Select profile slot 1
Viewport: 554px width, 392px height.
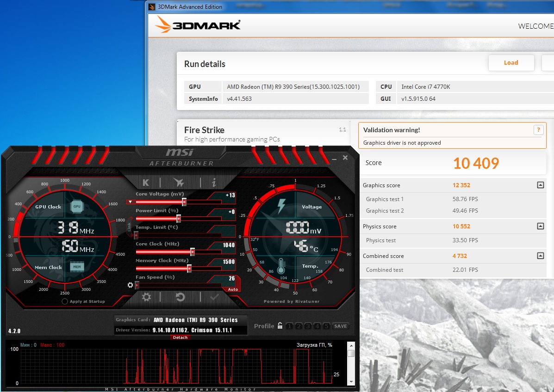click(x=289, y=326)
